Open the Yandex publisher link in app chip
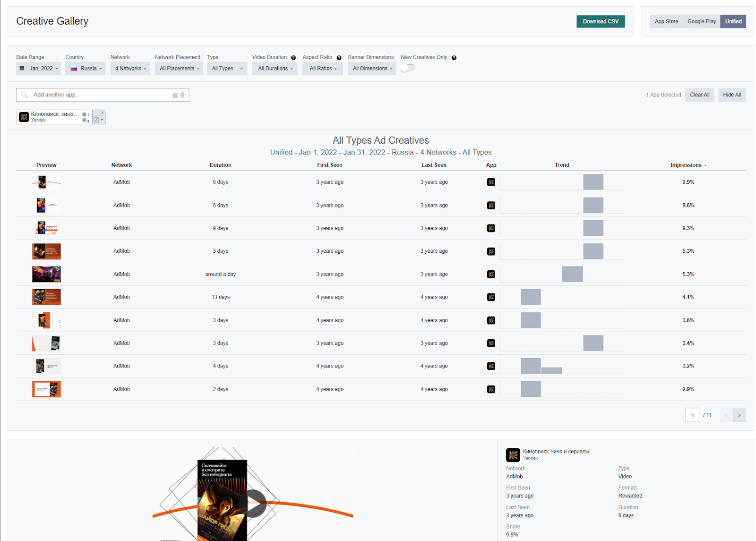 coord(38,120)
